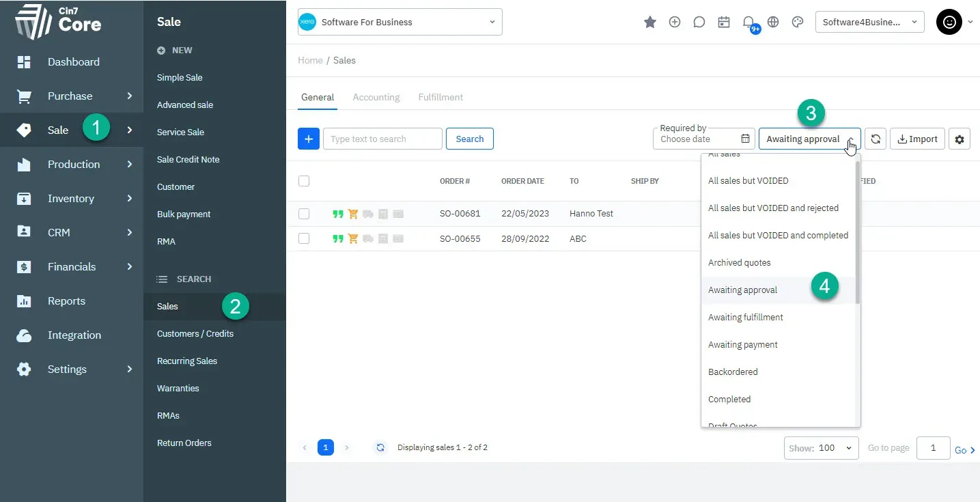Select Awaiting fulfillment from status list
This screenshot has height=502, width=980.
click(x=746, y=317)
